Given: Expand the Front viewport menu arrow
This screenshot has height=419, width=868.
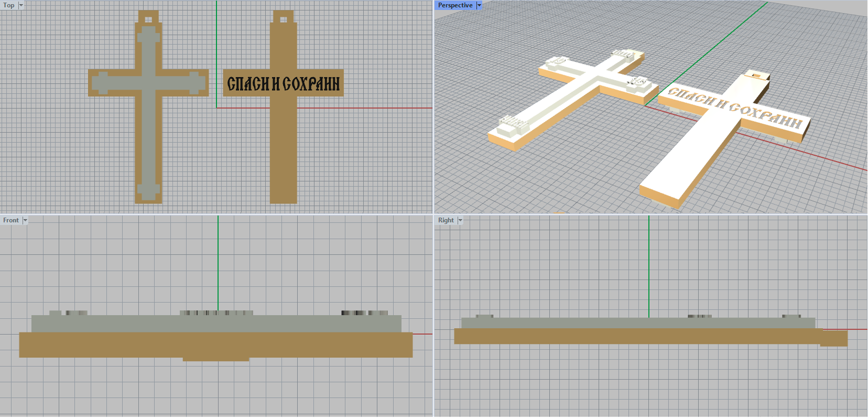Looking at the screenshot, I should click(25, 220).
